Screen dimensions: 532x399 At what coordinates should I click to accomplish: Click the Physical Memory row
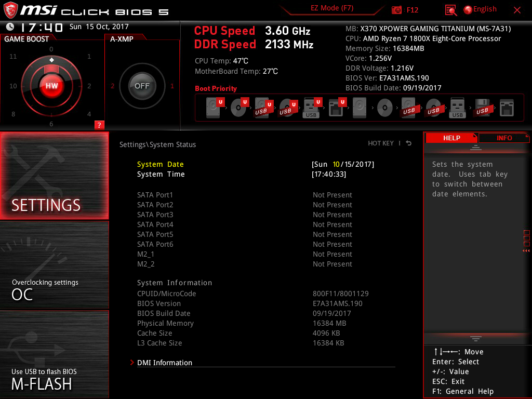click(x=242, y=323)
